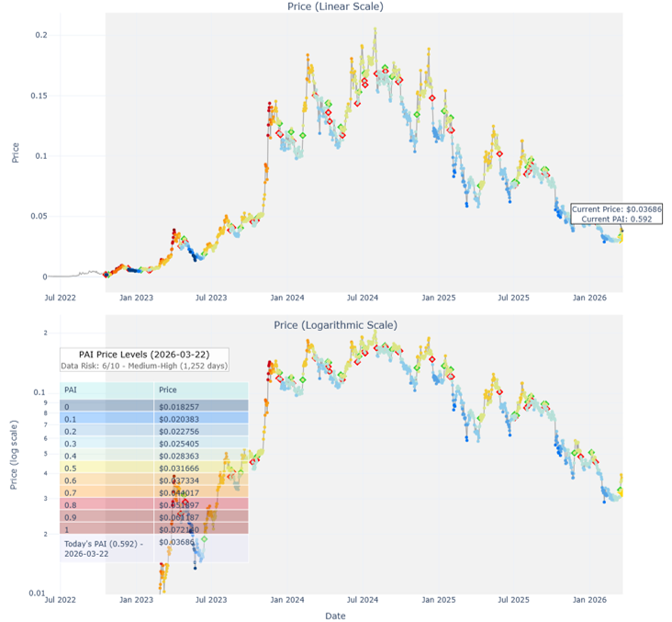672x622 pixels.
Task: Click the "Price (log scale)" y-axis label
Action: tap(15, 449)
